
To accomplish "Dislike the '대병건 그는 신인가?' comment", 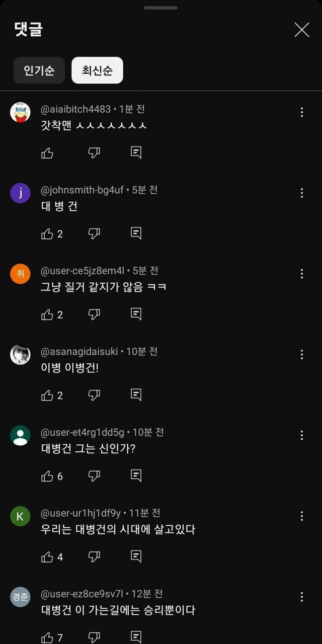I will [x=94, y=475].
